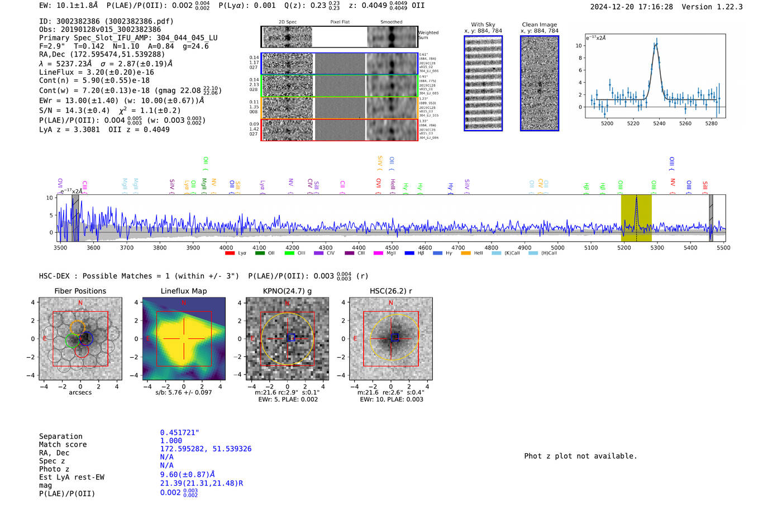Image resolution: width=782 pixels, height=532 pixels.
Task: Open the Fiber Positions cutout image
Action: tap(80, 339)
